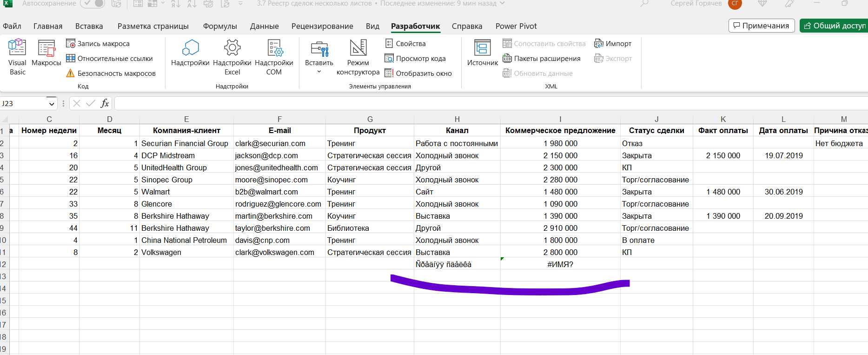Click the Отказ status cell

[x=656, y=143]
